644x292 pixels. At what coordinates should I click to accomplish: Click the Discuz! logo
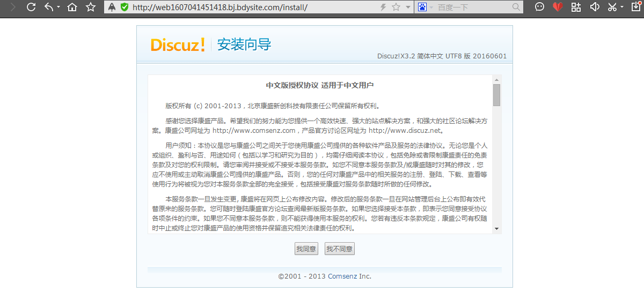[178, 45]
